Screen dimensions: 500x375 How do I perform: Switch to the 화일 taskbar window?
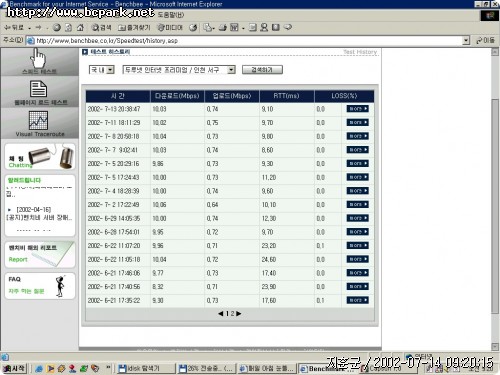(266, 368)
